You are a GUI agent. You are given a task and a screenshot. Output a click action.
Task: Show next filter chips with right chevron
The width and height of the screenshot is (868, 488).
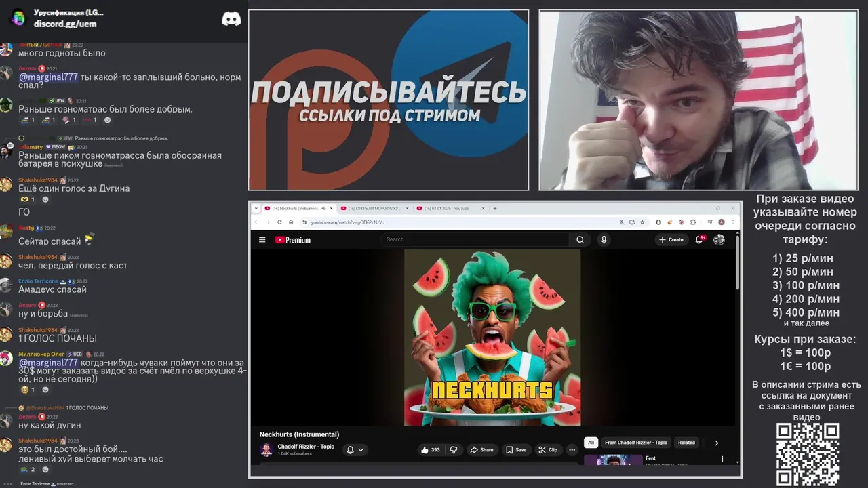[717, 443]
